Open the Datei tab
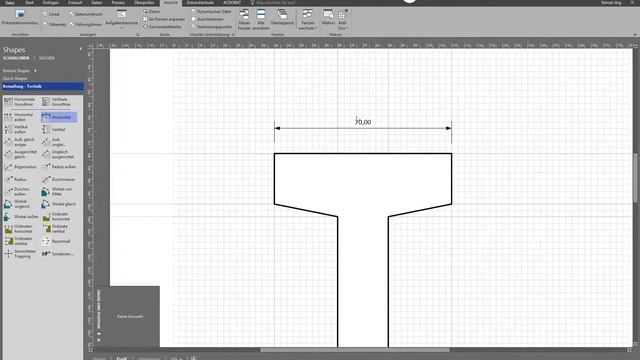The image size is (640, 360). [x=9, y=2]
